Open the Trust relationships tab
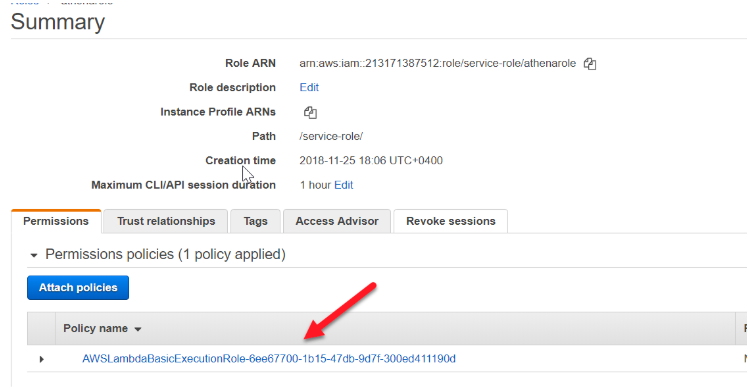748x388 pixels. click(166, 221)
